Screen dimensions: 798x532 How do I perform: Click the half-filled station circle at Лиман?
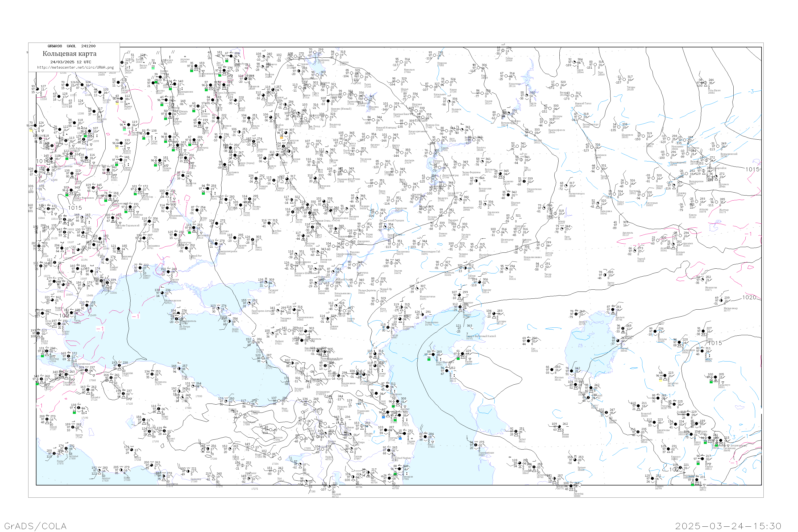(388, 328)
